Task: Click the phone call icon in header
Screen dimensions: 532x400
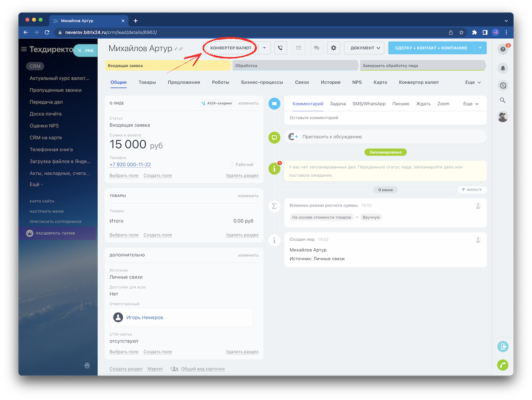Action: click(x=281, y=48)
